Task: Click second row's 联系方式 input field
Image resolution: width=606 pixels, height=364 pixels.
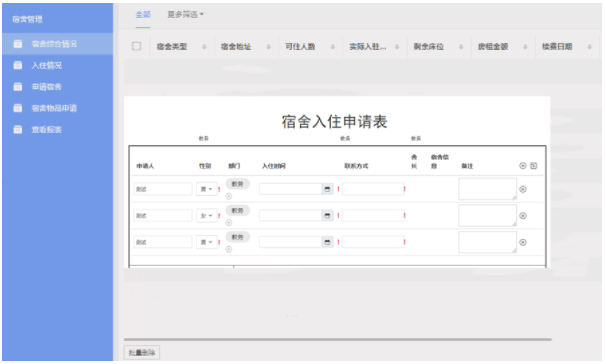Action: pos(373,216)
